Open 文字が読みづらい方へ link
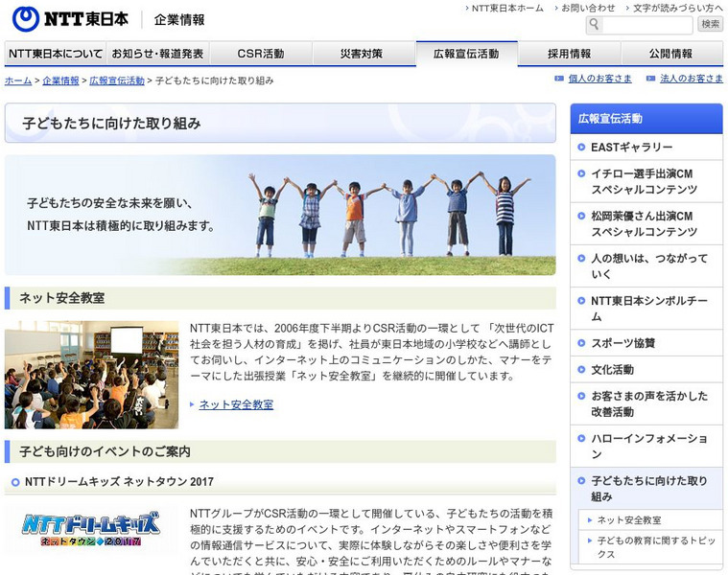 (x=677, y=9)
